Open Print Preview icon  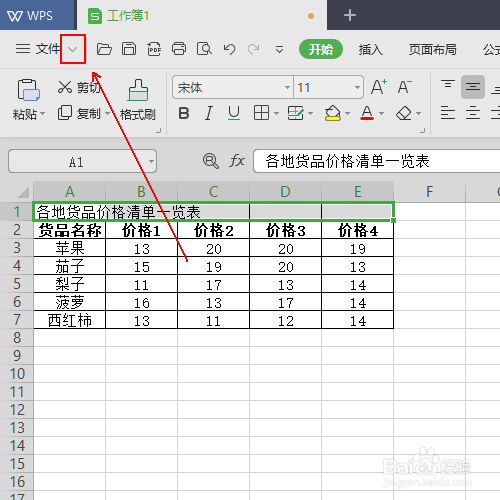tap(204, 49)
